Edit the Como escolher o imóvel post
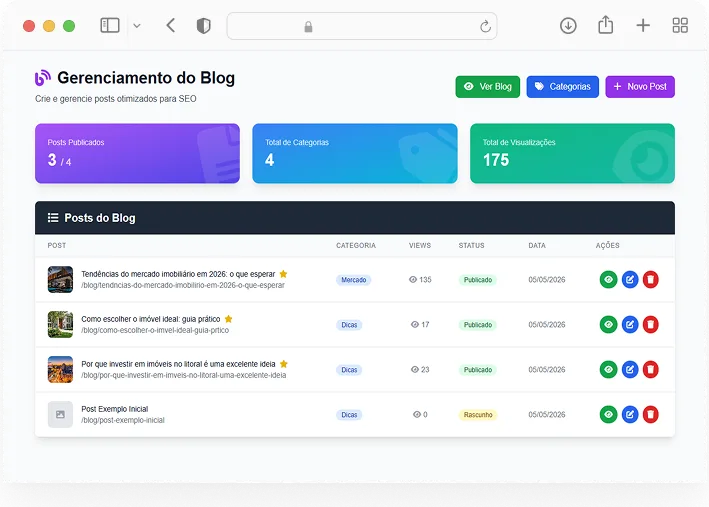 pyautogui.click(x=629, y=324)
